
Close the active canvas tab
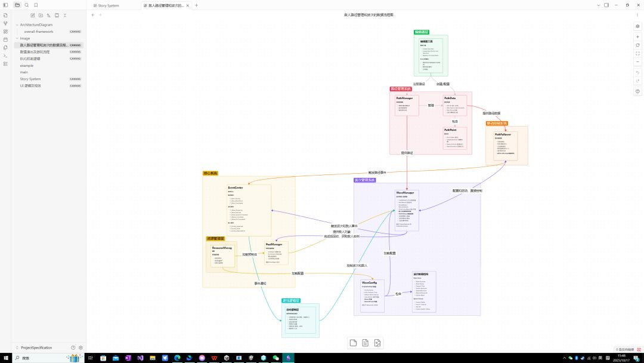[188, 5]
